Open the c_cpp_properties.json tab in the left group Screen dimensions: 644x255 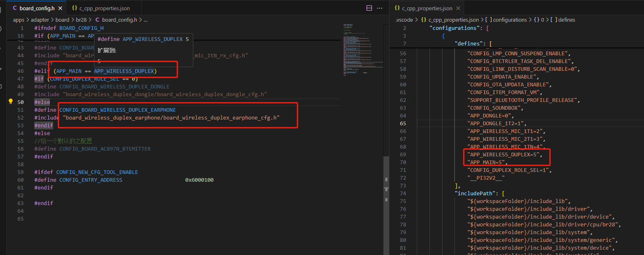(105, 8)
